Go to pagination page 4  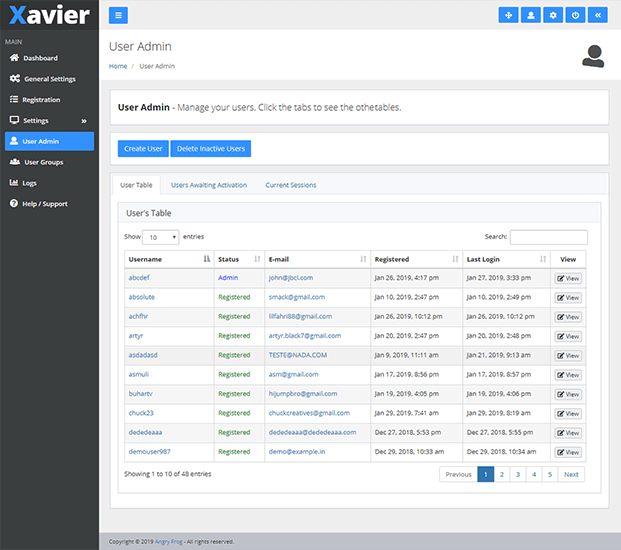(534, 474)
